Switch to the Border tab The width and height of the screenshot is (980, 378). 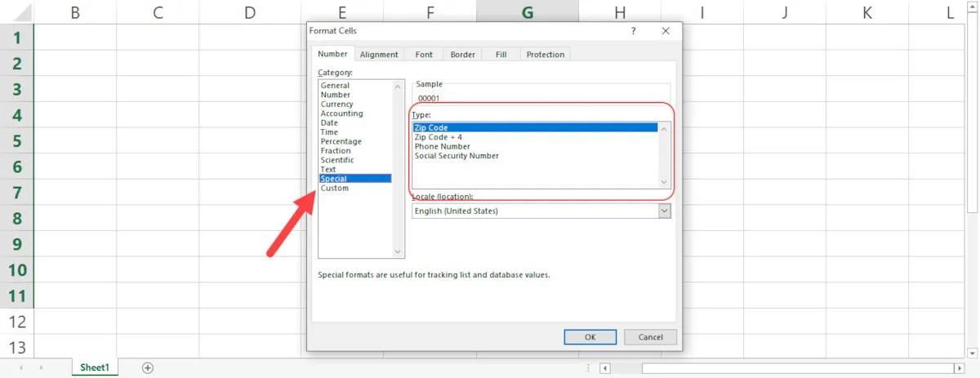(462, 55)
